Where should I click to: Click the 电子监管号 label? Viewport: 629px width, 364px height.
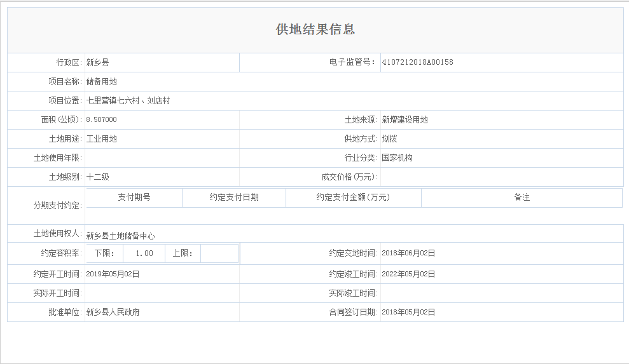click(x=352, y=62)
